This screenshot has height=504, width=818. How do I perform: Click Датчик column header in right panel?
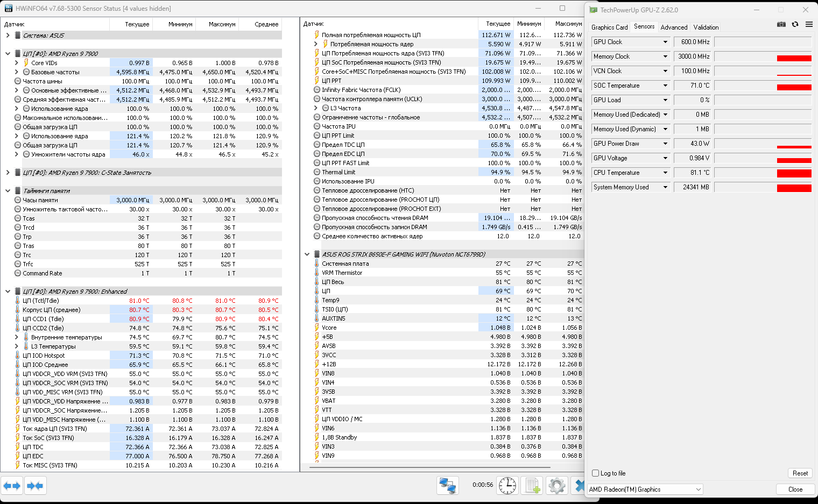click(390, 24)
